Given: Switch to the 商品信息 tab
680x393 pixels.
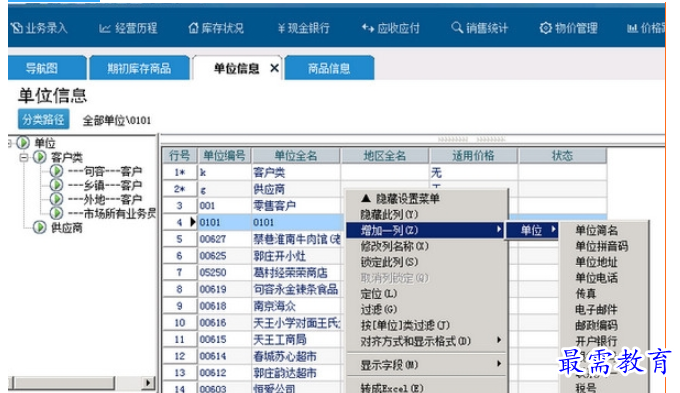Looking at the screenshot, I should 329,68.
